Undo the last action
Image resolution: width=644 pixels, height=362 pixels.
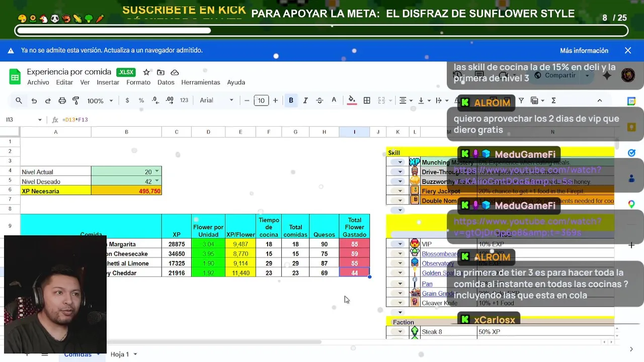(x=34, y=101)
